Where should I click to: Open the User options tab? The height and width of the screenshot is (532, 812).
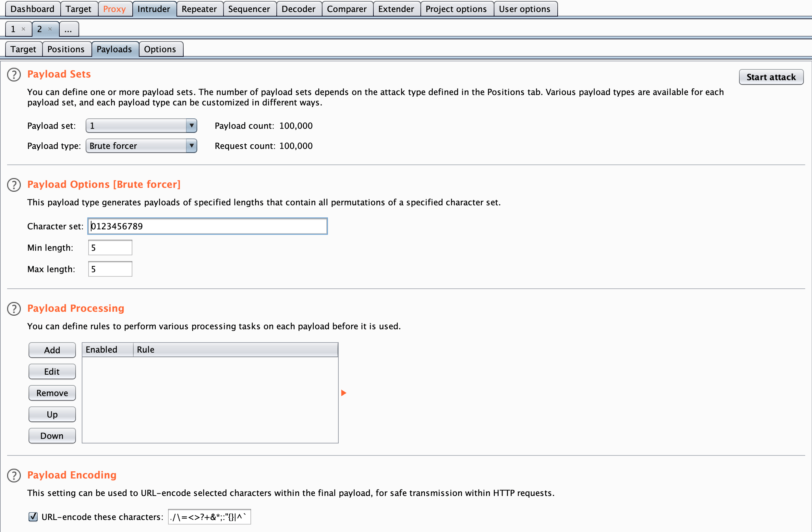(x=525, y=9)
